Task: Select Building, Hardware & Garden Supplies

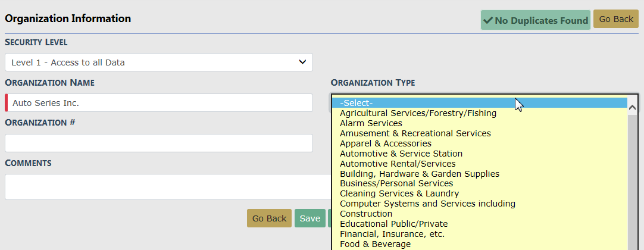Action: point(419,174)
